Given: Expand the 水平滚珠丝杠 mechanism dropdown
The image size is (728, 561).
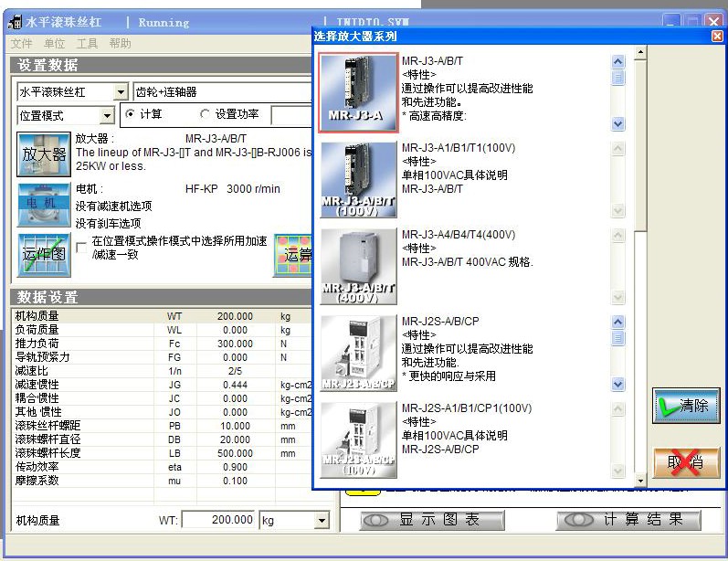Looking at the screenshot, I should coord(121,92).
